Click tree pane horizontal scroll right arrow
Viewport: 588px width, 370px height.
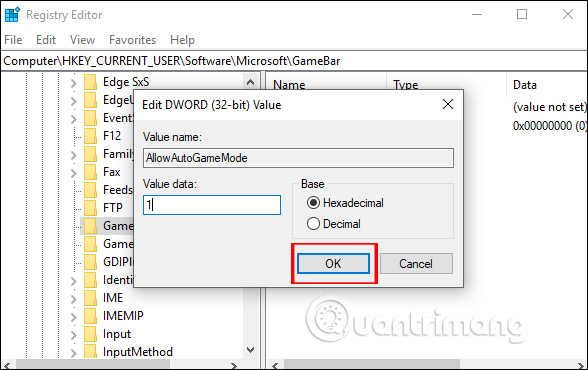[x=234, y=365]
